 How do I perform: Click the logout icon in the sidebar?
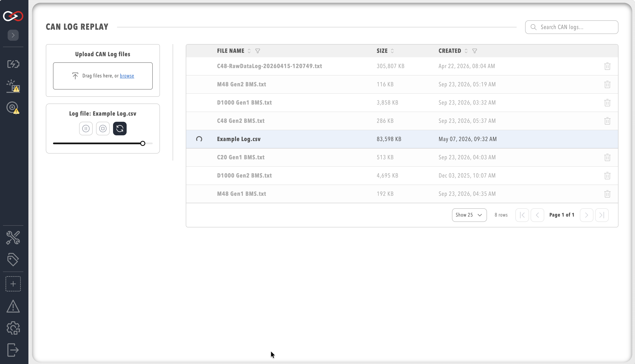[13, 350]
